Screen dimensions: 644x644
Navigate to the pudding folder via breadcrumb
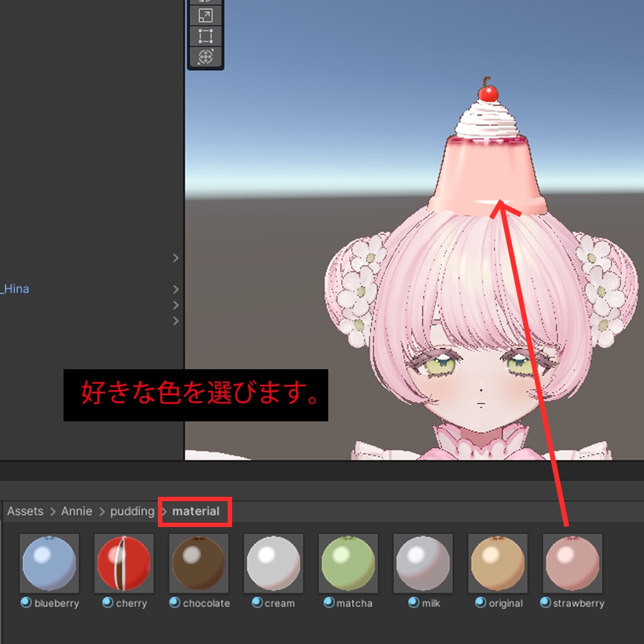pyautogui.click(x=132, y=511)
